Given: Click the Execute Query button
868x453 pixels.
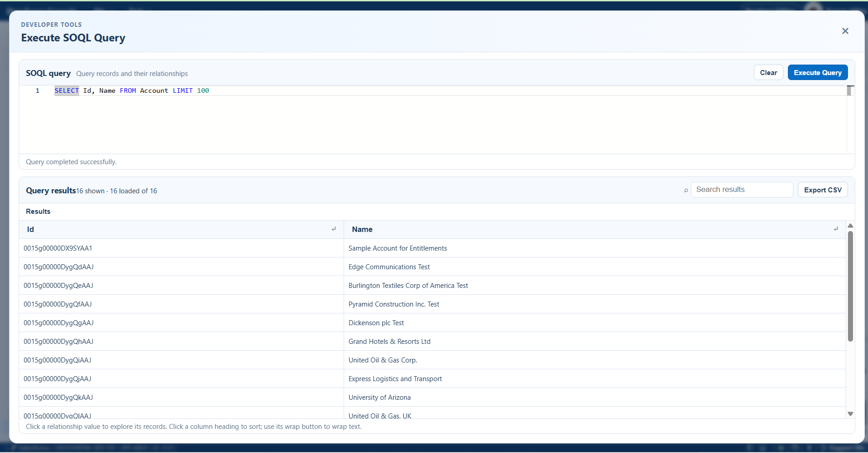Looking at the screenshot, I should [817, 73].
